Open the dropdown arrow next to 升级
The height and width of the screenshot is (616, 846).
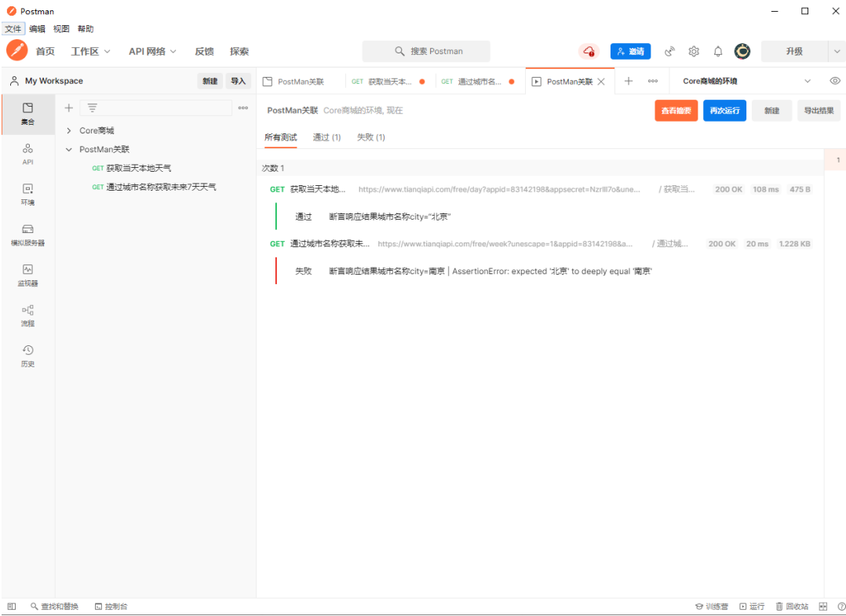pos(837,51)
